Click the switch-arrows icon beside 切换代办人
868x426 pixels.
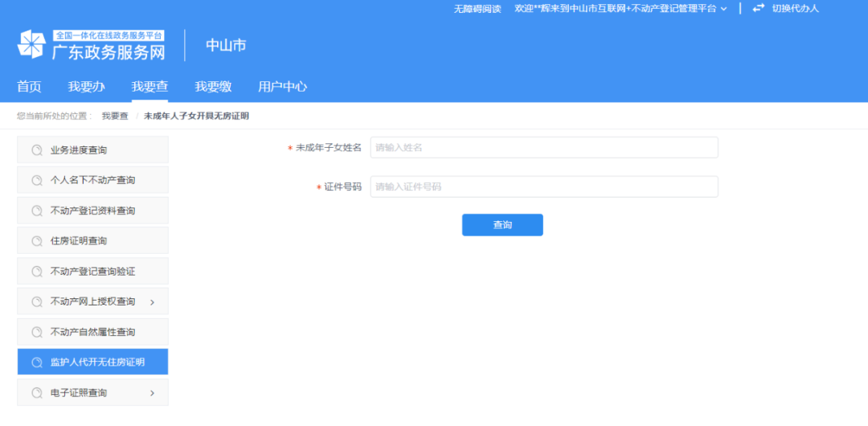(x=759, y=8)
